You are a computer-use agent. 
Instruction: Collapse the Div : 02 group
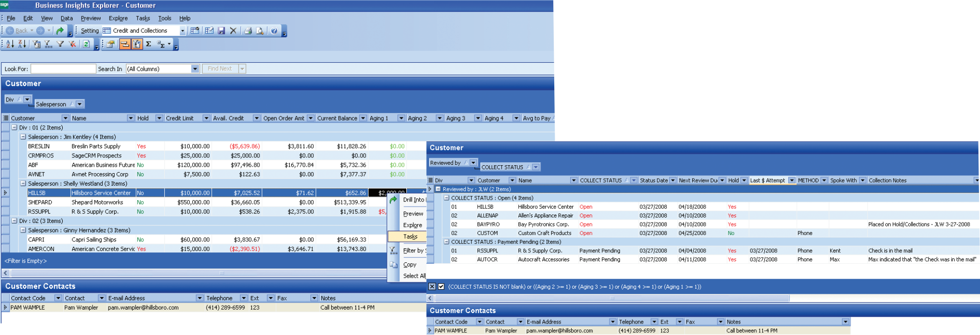point(14,221)
